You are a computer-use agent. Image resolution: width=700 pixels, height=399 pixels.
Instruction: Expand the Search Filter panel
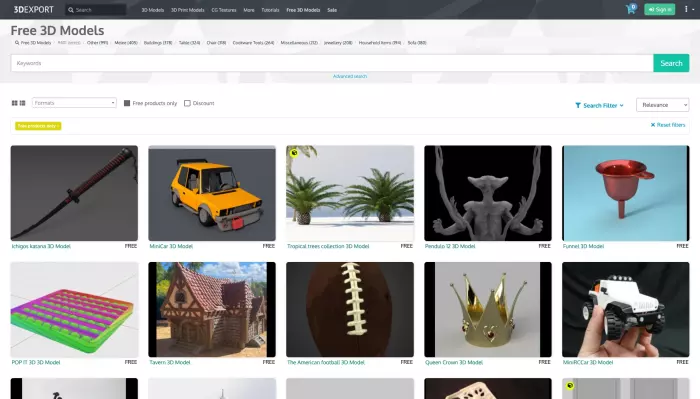[x=599, y=105]
